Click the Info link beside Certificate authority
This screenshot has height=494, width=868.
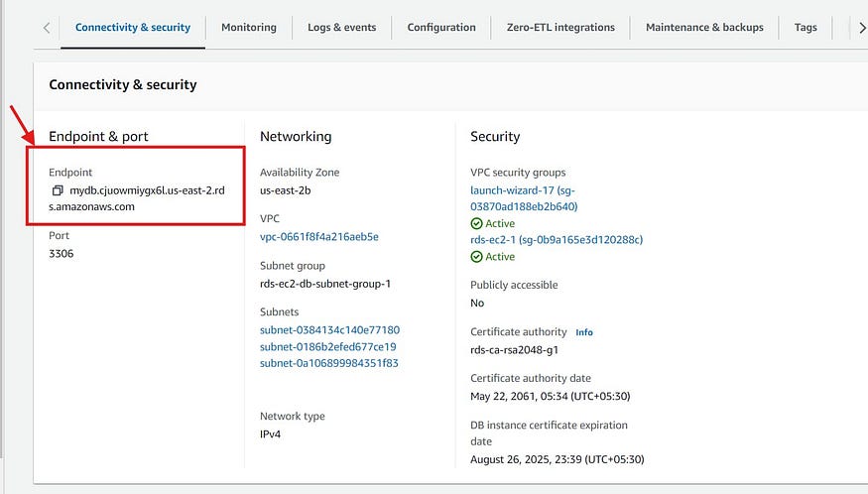coord(584,332)
